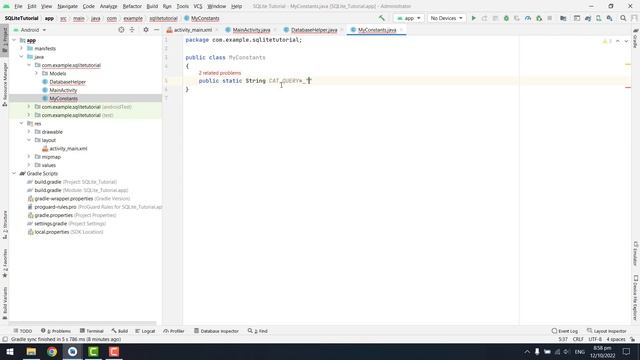Hide project panel with minus icon
The height and width of the screenshot is (360, 640).
click(x=156, y=30)
